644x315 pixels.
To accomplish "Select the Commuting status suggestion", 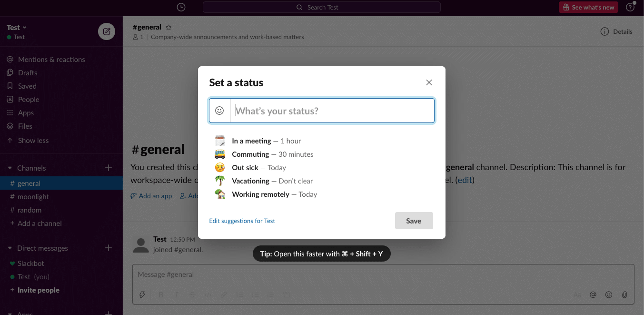I will (273, 154).
